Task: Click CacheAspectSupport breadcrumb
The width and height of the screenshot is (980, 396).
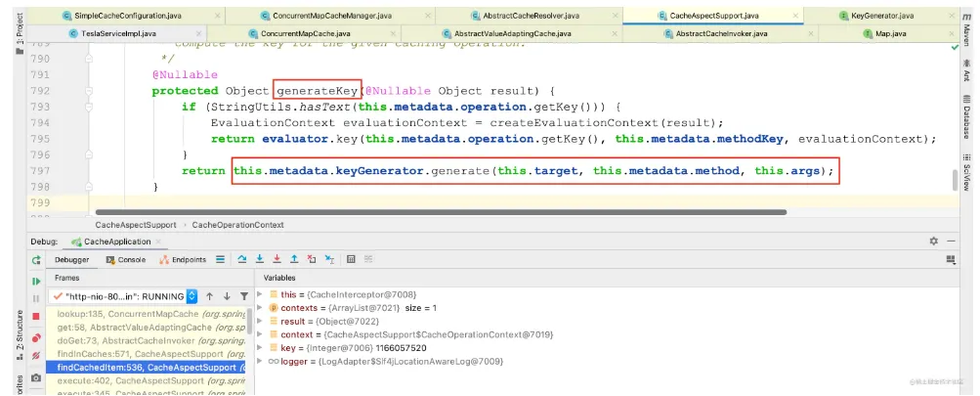Action: [x=136, y=225]
